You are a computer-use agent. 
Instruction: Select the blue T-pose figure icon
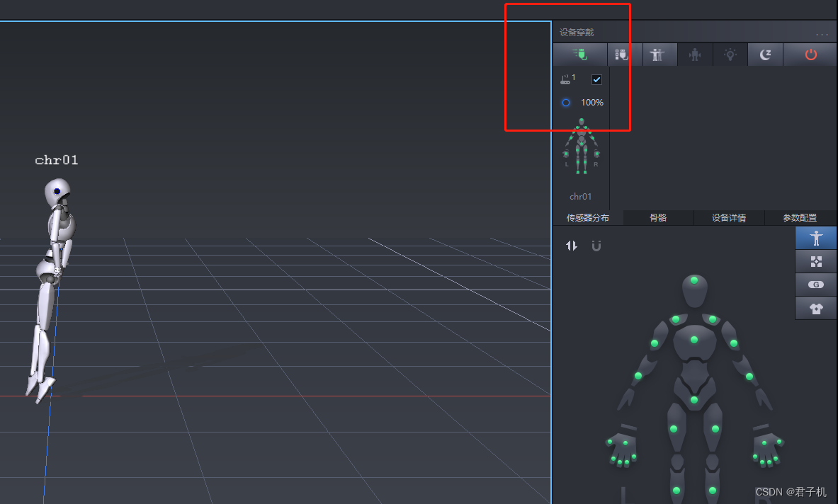(815, 238)
